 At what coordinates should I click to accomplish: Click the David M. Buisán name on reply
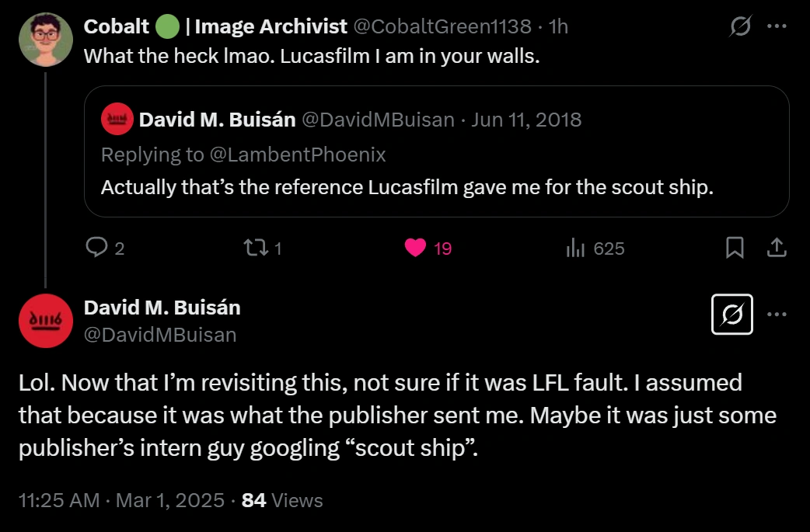[x=162, y=308]
